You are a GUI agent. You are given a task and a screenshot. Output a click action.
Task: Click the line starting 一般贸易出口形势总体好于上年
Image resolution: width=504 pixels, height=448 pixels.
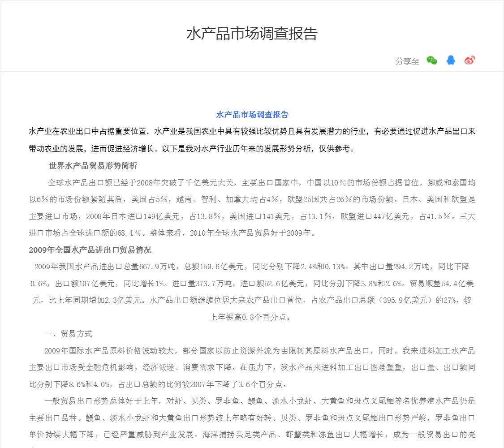pyautogui.click(x=260, y=401)
